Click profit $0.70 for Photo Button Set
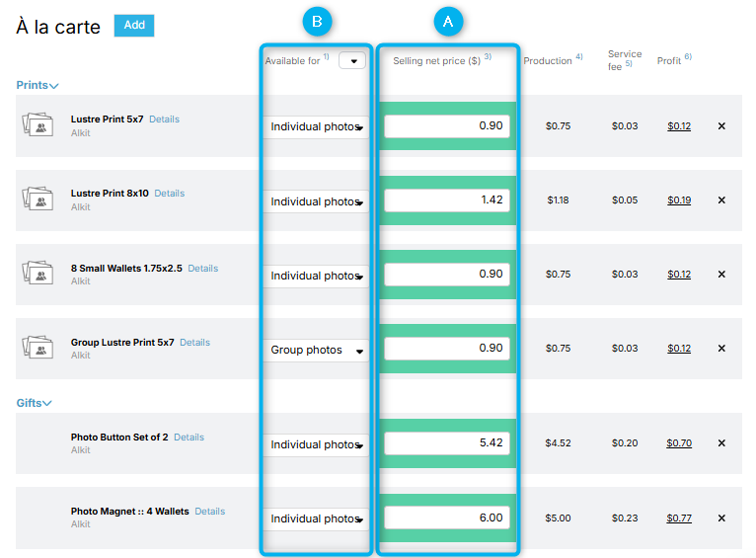Viewport: 756px width, 558px height. point(679,443)
